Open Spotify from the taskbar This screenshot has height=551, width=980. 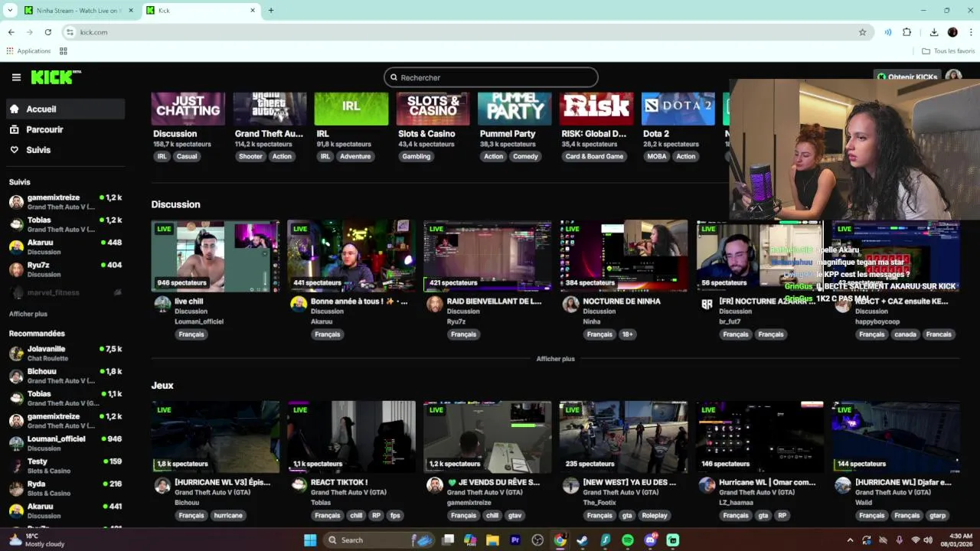628,540
